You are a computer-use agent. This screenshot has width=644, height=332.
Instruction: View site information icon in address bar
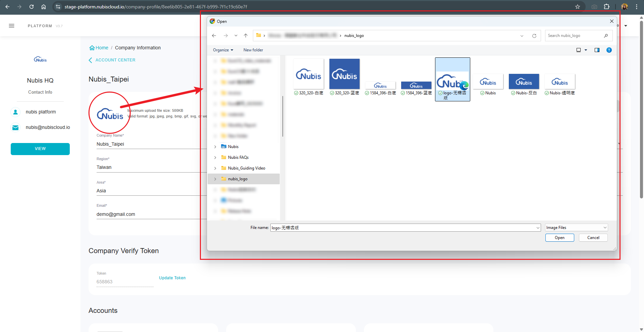(58, 7)
